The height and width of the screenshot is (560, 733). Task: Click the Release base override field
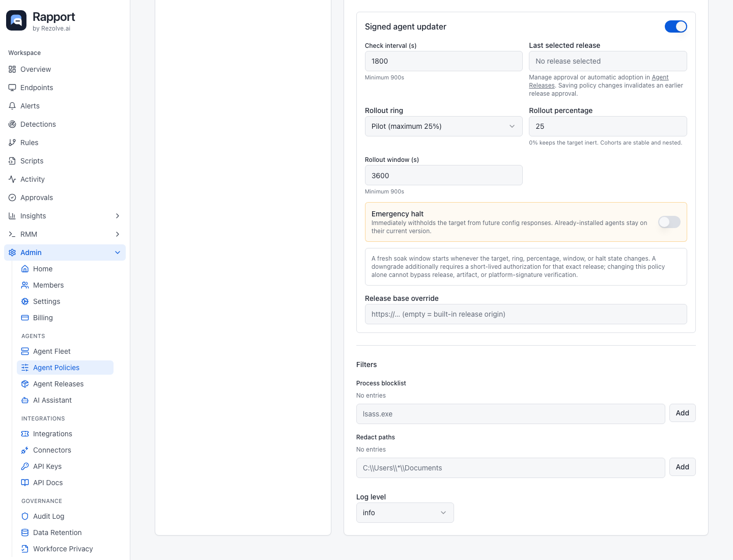click(x=526, y=314)
